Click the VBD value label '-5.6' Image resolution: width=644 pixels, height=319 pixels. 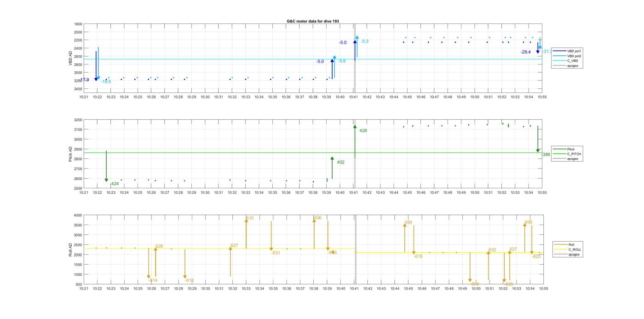point(342,61)
